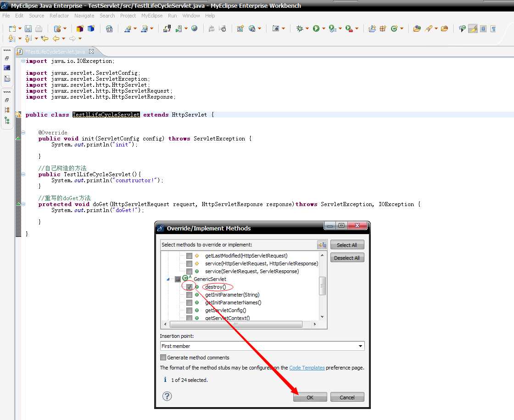Click the Deselect All button
514x420 pixels.
point(347,258)
